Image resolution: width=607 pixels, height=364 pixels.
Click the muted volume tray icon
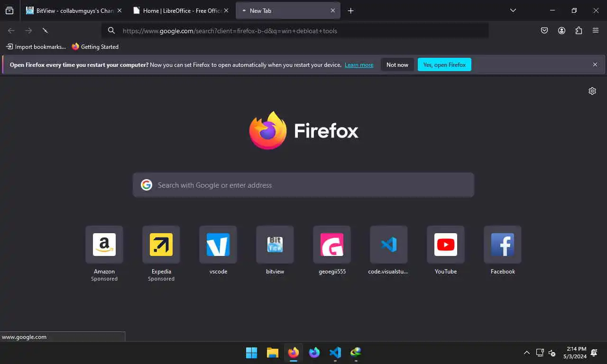coord(552,353)
